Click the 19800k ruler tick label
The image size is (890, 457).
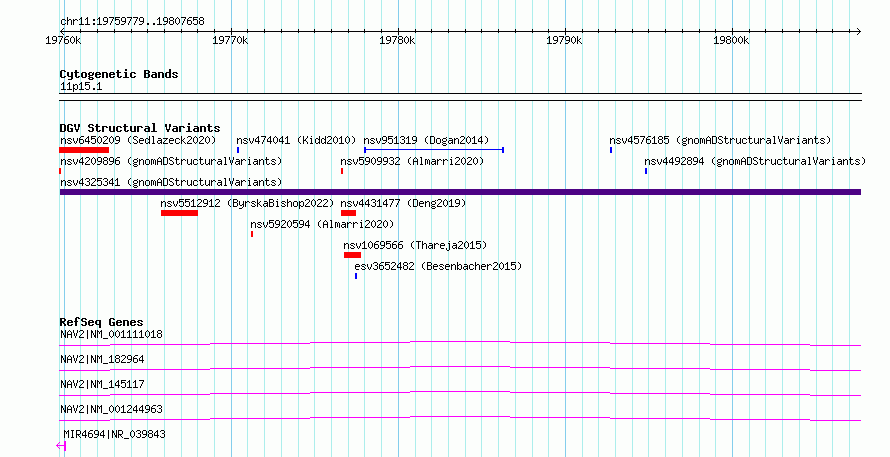[731, 40]
